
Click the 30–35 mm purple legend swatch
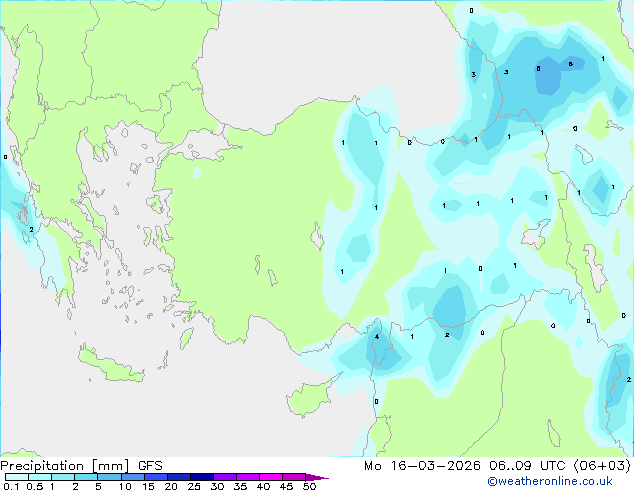tap(225, 477)
